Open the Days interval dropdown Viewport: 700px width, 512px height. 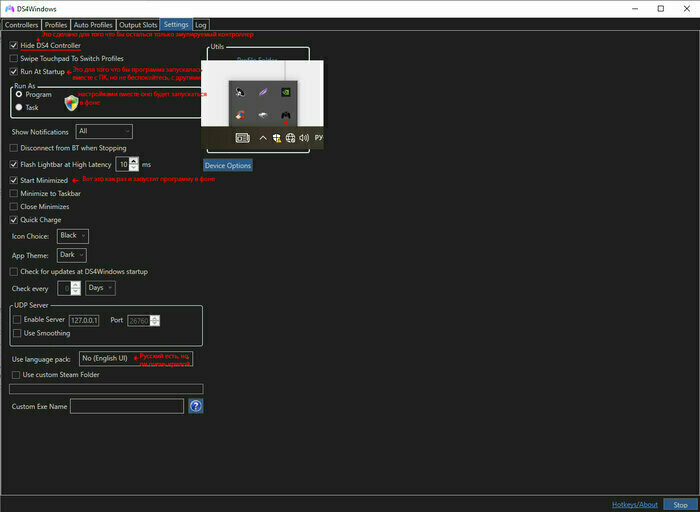pyautogui.click(x=100, y=288)
